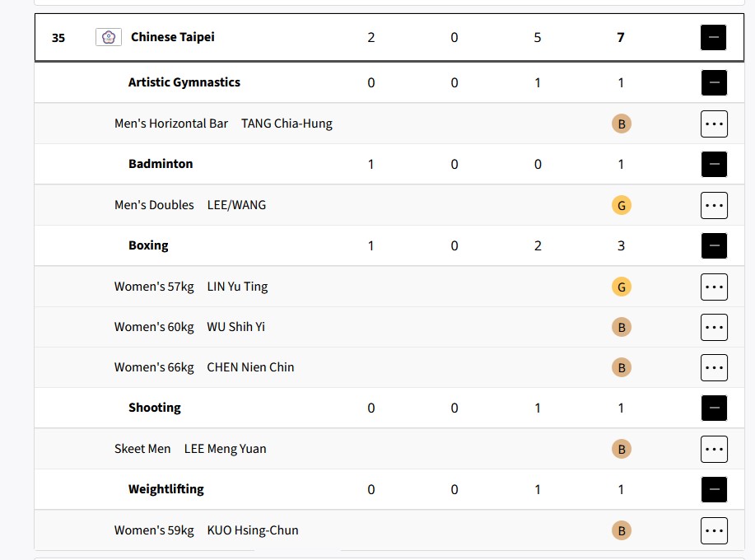Viewport: 755px width, 560px height.
Task: Open options for KUO Hsing-Chun's Weightlifting medal
Action: (713, 530)
